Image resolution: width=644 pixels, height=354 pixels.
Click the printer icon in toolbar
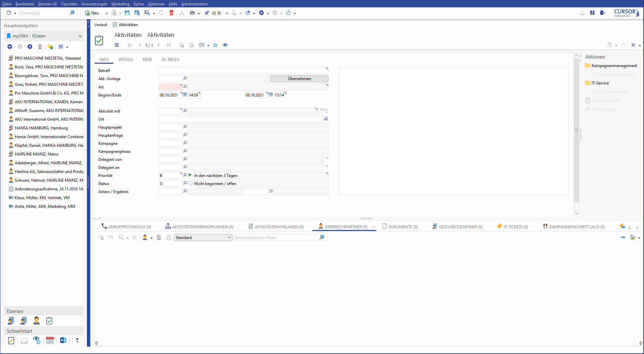click(192, 13)
